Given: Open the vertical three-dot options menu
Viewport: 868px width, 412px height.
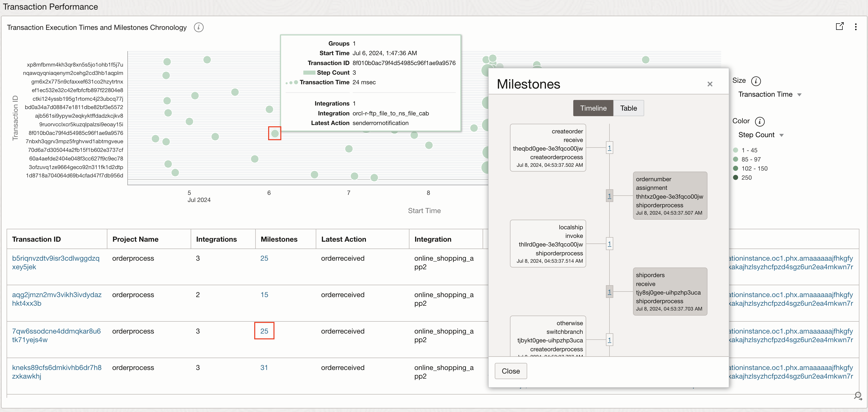Looking at the screenshot, I should 856,27.
